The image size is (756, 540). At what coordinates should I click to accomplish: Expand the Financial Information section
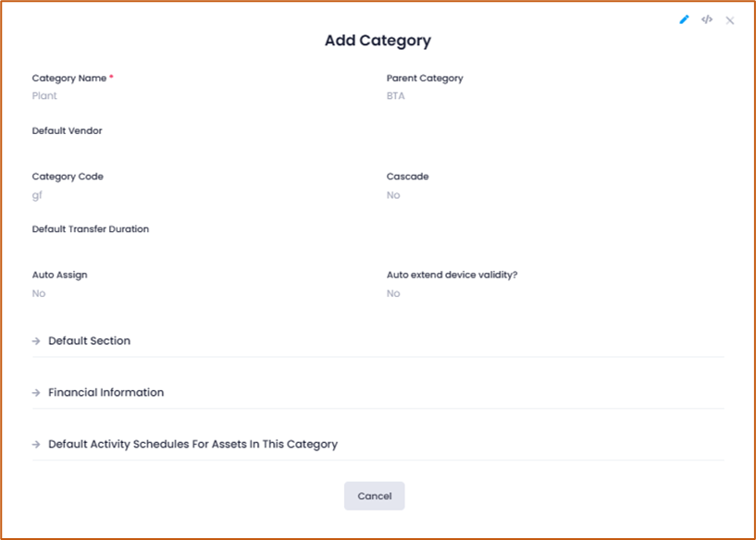tap(106, 392)
